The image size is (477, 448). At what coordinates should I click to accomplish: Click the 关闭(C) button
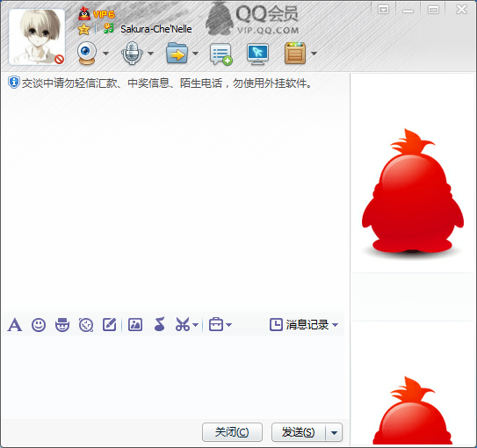[232, 432]
